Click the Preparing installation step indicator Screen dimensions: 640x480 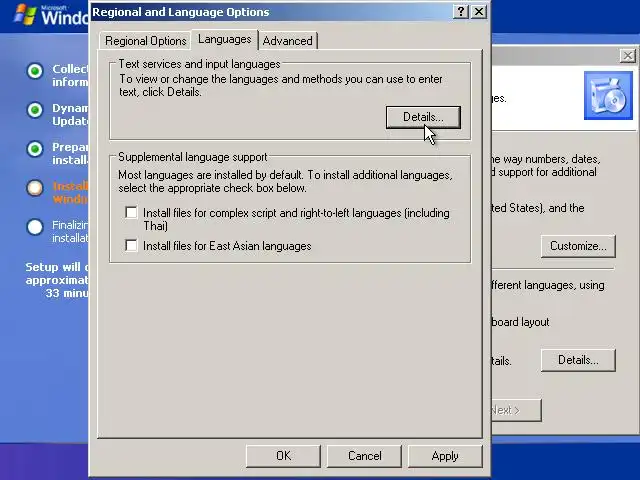[x=35, y=149]
